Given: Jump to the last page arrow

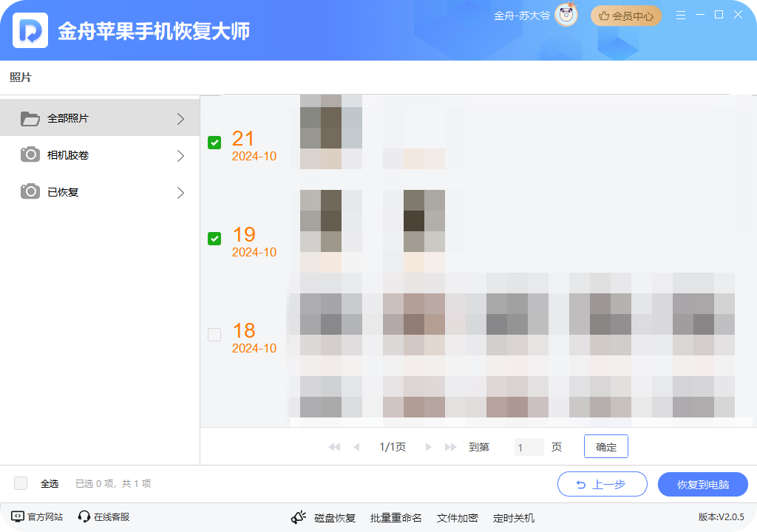Looking at the screenshot, I should [x=450, y=447].
